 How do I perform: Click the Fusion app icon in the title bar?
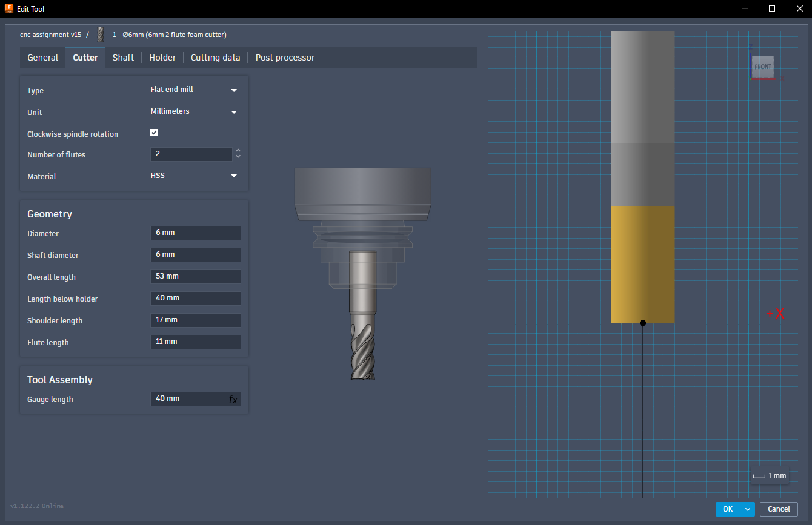9,8
